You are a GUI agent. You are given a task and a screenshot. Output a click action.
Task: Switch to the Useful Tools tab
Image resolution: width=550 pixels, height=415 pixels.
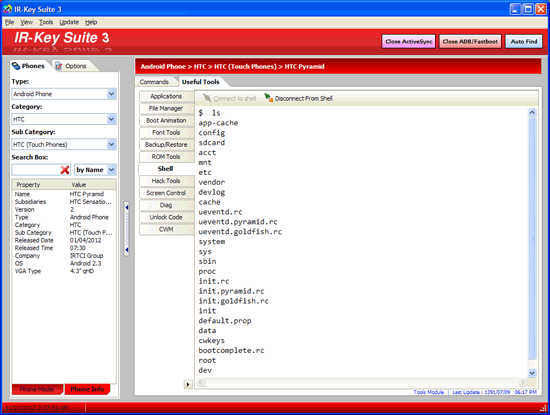pos(201,82)
